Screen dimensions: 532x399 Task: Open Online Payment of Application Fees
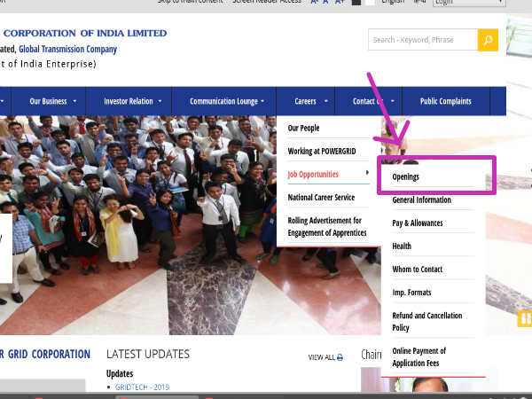point(419,357)
